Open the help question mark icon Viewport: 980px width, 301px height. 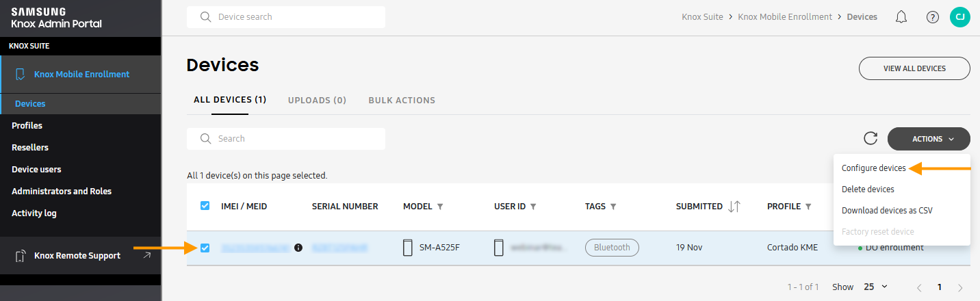click(x=932, y=17)
